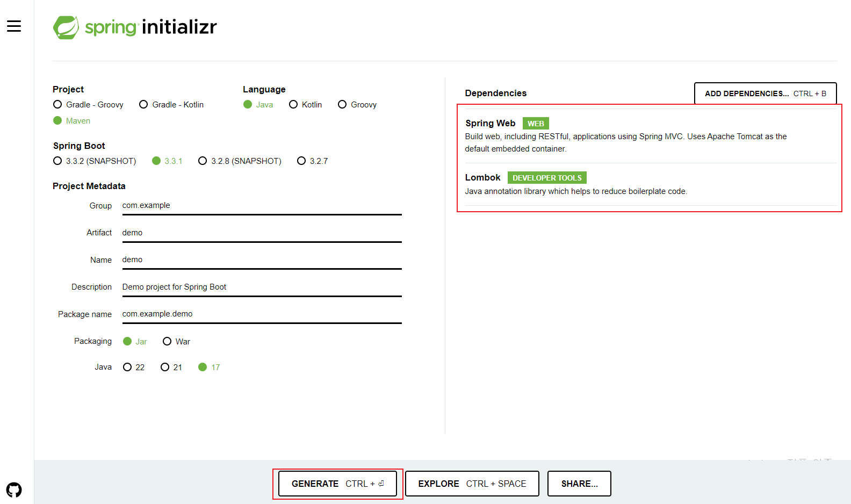Open the GitHub icon link
Image resolution: width=851 pixels, height=504 pixels.
[x=14, y=489]
